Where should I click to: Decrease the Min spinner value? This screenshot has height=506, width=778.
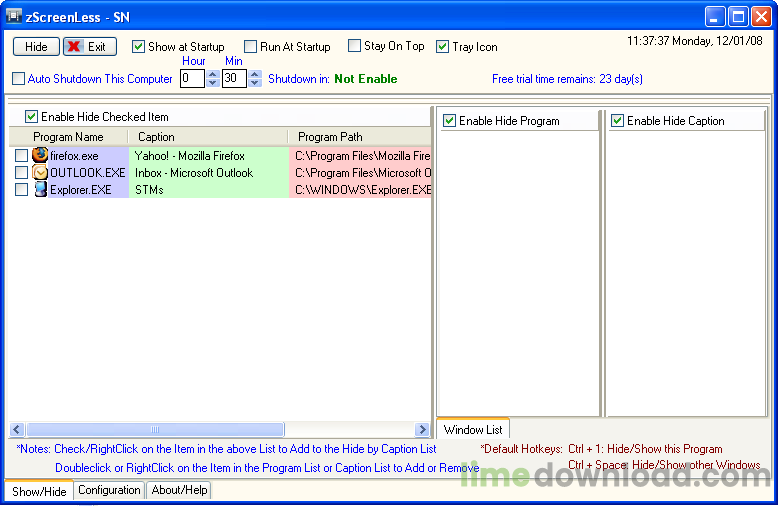[x=254, y=83]
